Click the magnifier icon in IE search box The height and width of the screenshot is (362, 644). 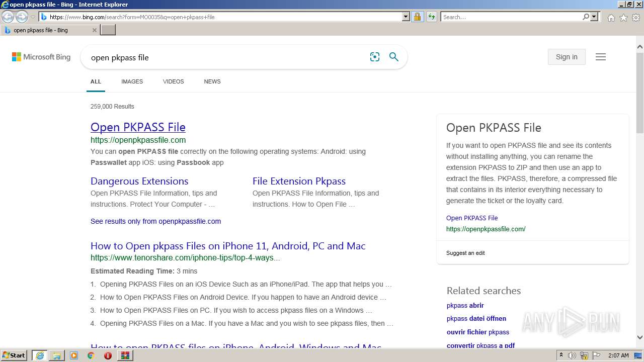(586, 17)
